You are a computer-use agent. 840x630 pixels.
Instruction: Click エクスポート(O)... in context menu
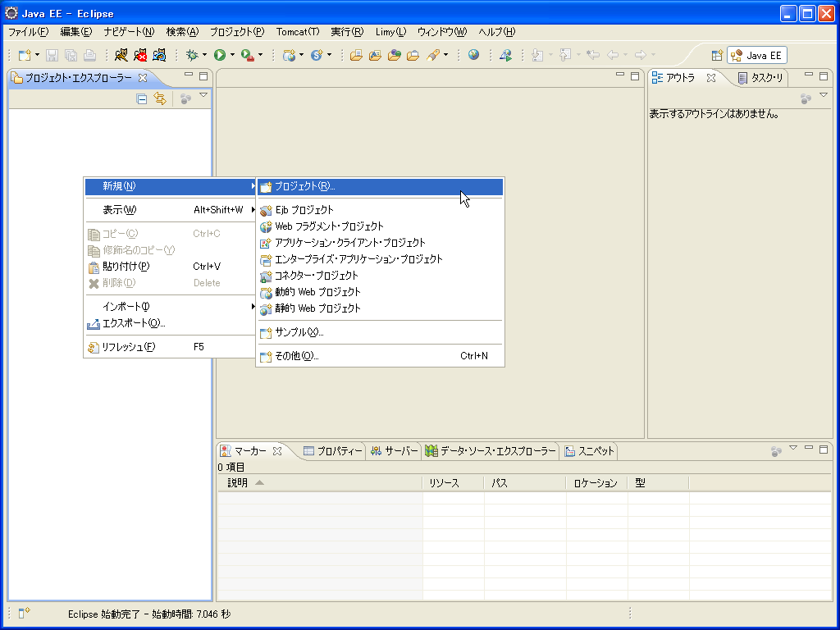click(x=171, y=323)
